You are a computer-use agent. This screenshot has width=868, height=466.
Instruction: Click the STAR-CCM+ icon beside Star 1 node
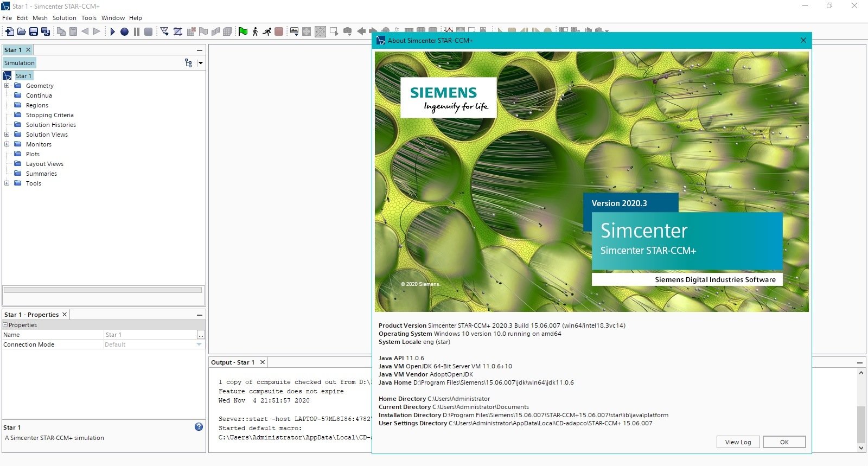click(x=7, y=75)
